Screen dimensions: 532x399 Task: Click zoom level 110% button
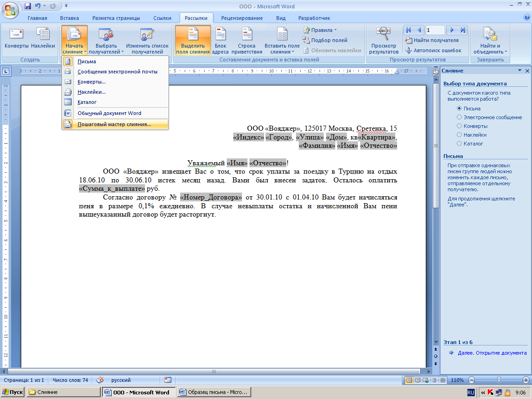point(457,381)
